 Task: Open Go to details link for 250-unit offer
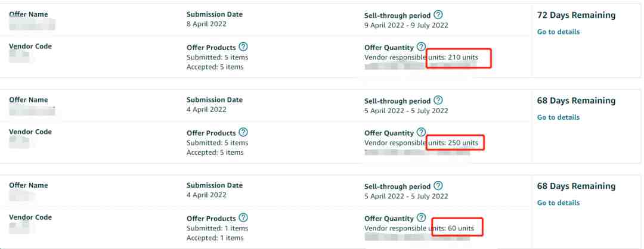pos(558,117)
